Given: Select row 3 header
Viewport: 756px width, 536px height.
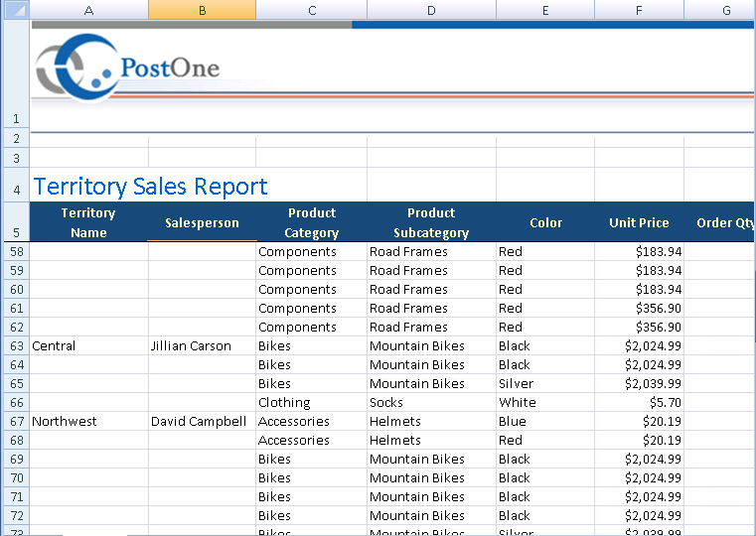Looking at the screenshot, I should click(x=17, y=158).
